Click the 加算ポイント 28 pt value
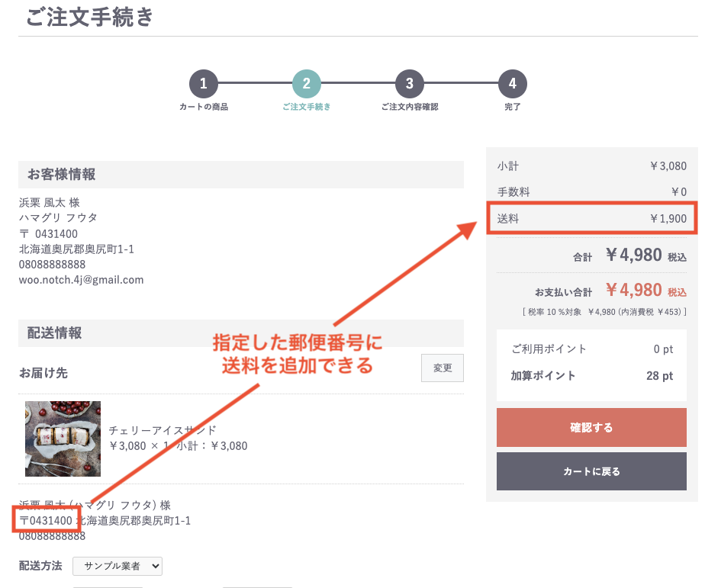705x588 pixels. (x=659, y=376)
